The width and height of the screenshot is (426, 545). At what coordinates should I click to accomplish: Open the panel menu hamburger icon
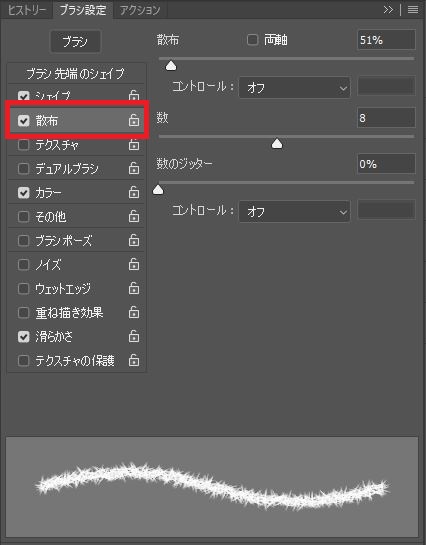(413, 10)
